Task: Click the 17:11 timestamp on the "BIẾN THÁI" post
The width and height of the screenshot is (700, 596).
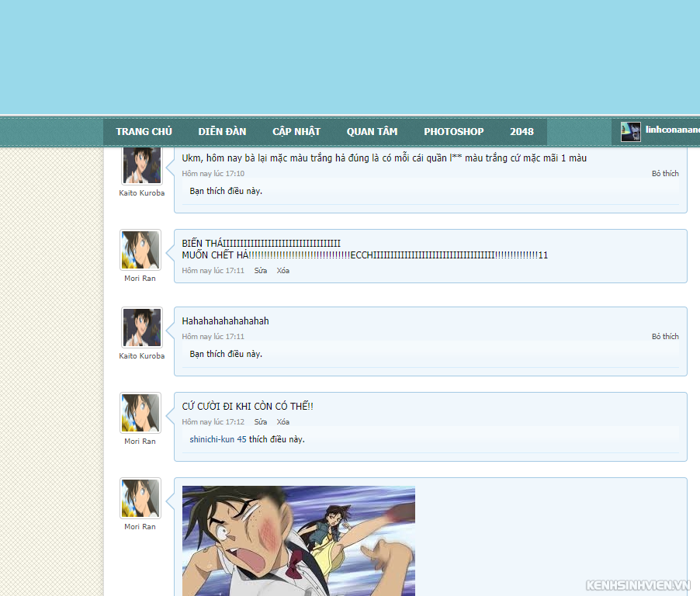Action: point(213,271)
